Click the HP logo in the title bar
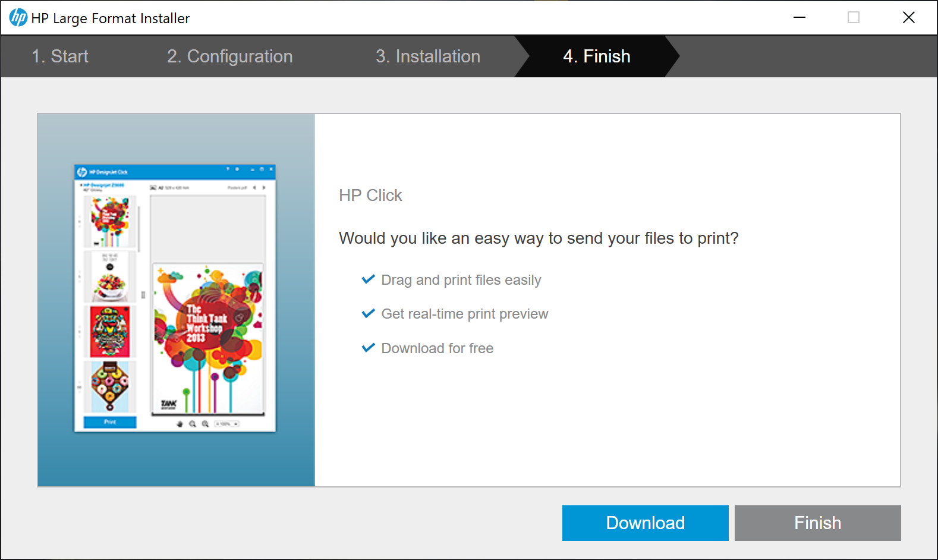The height and width of the screenshot is (560, 938). point(18,18)
